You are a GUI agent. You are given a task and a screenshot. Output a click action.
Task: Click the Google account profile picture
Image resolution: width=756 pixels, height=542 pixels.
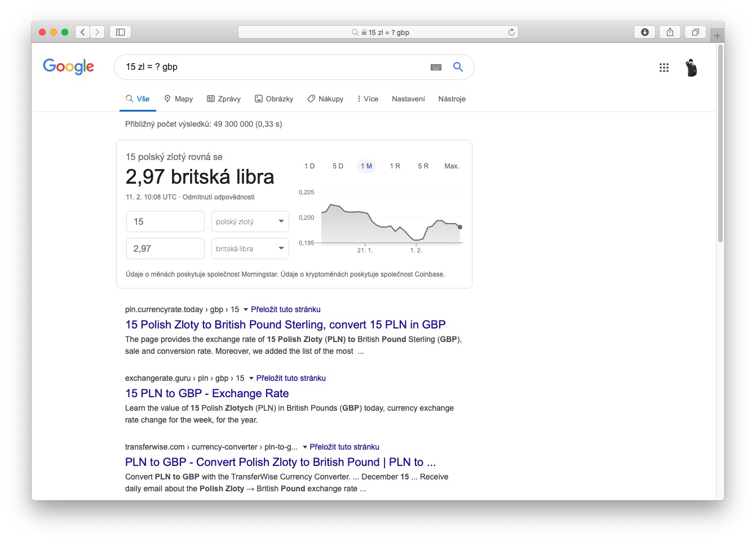click(691, 68)
